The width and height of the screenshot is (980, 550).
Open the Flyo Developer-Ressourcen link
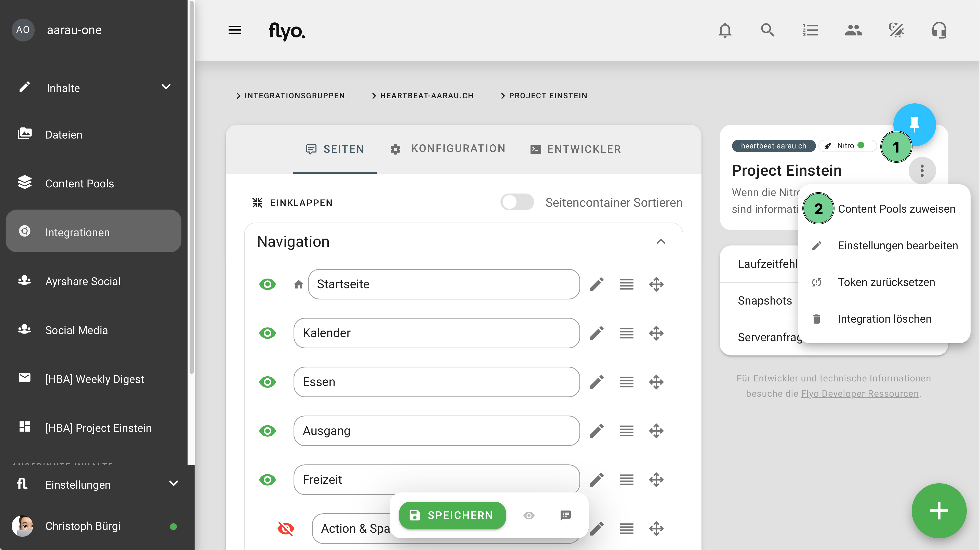click(x=860, y=393)
